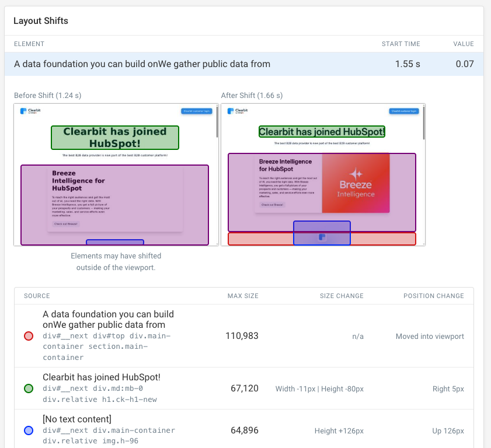
Task: Select the highlighted layout shift row
Action: [244, 64]
